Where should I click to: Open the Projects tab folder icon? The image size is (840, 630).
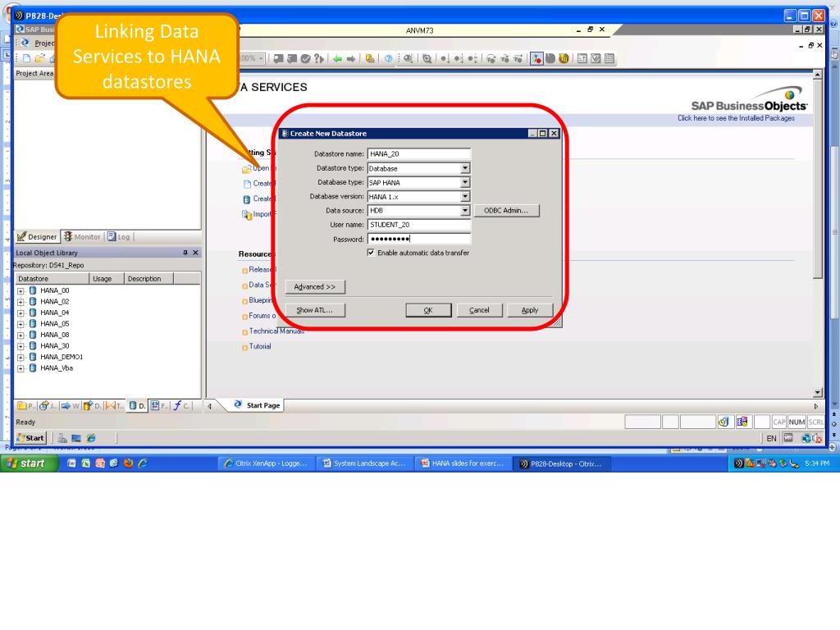coord(25,405)
